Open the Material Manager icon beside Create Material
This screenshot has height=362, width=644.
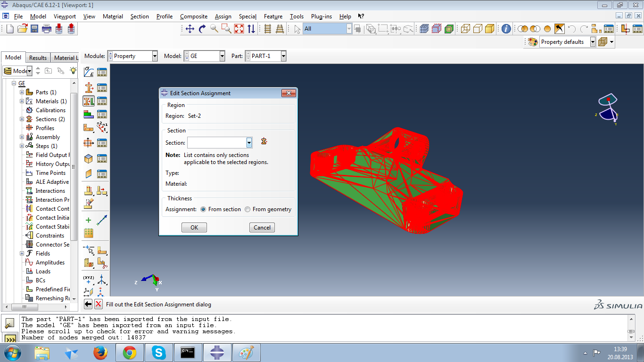tap(102, 72)
